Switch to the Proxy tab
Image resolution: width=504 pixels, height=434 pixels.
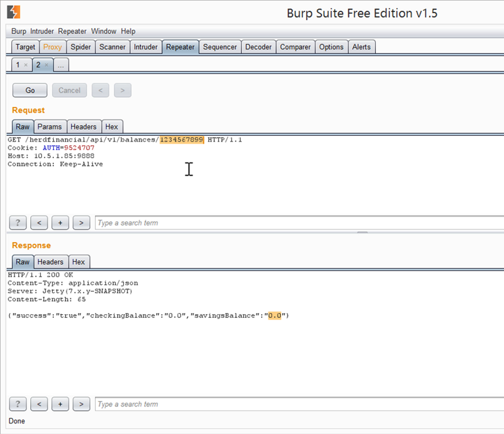[53, 47]
